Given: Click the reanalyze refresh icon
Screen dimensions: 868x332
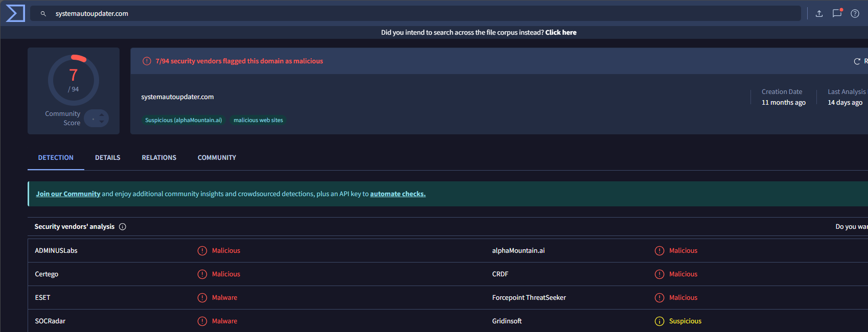Looking at the screenshot, I should (x=857, y=61).
